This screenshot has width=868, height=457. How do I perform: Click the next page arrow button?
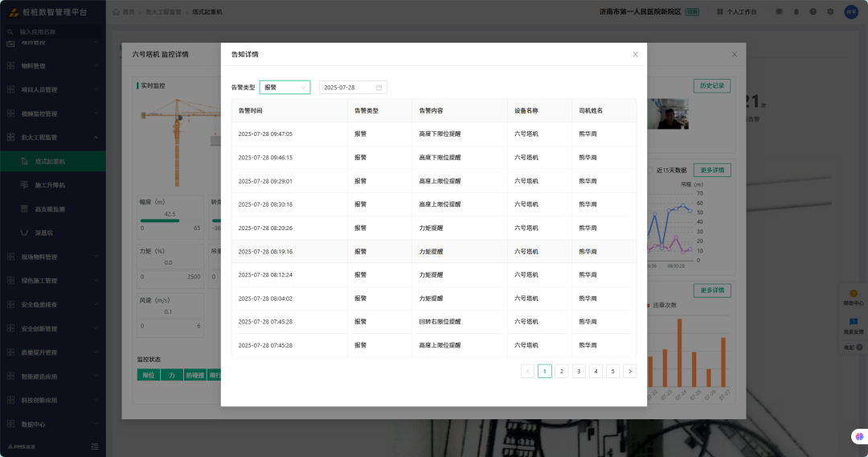[x=629, y=371]
